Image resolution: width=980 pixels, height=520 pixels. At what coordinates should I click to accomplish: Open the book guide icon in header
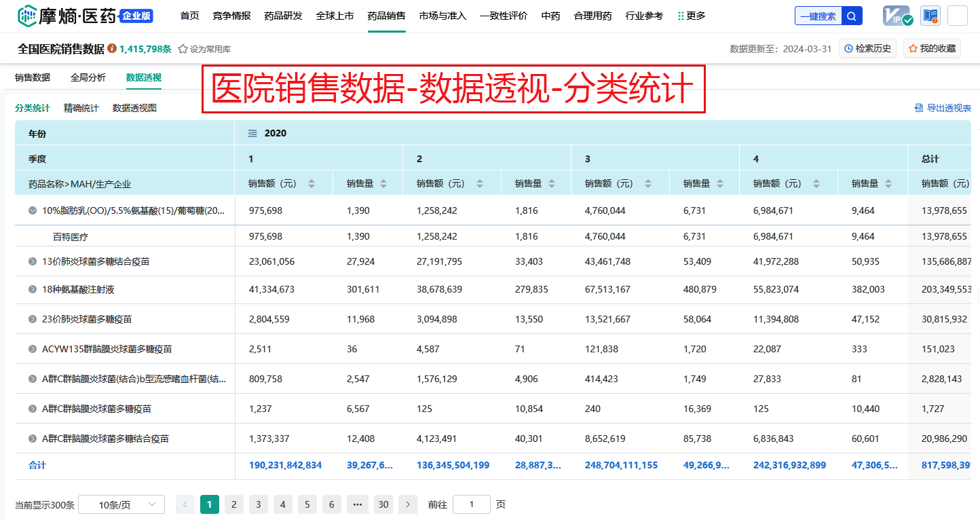point(930,16)
